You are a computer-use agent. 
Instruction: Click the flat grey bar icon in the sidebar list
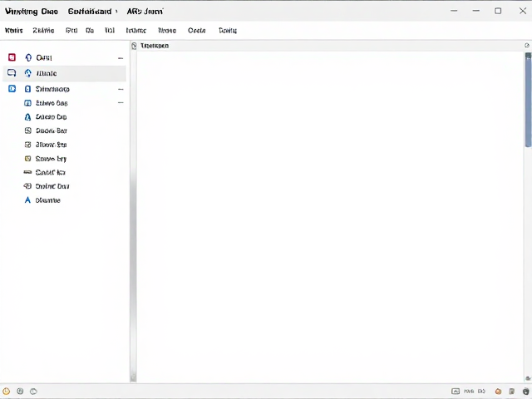pos(27,172)
